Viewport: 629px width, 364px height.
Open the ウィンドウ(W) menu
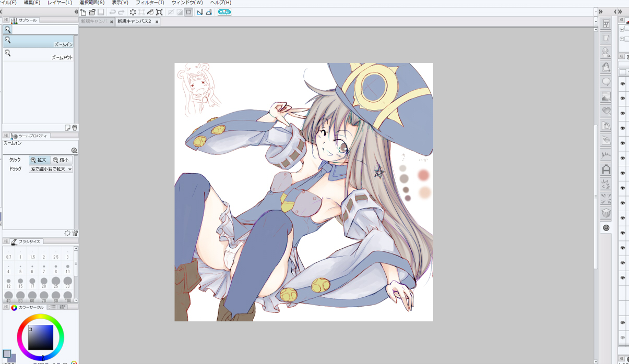[187, 3]
